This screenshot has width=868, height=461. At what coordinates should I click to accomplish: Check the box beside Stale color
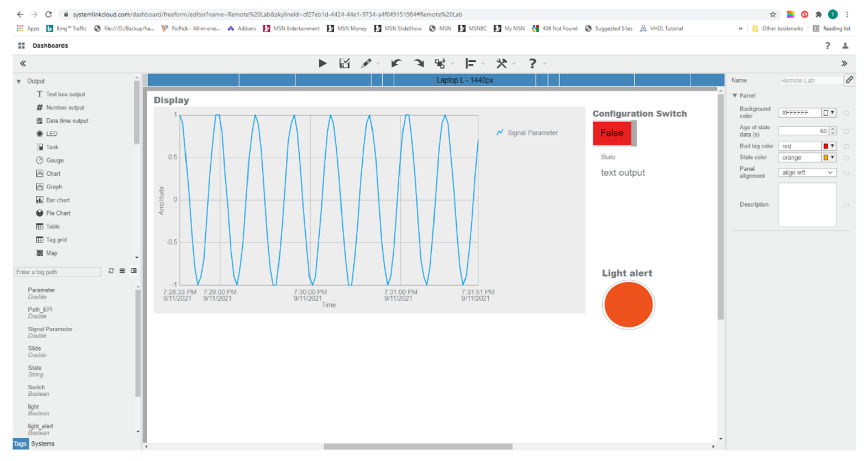(846, 158)
